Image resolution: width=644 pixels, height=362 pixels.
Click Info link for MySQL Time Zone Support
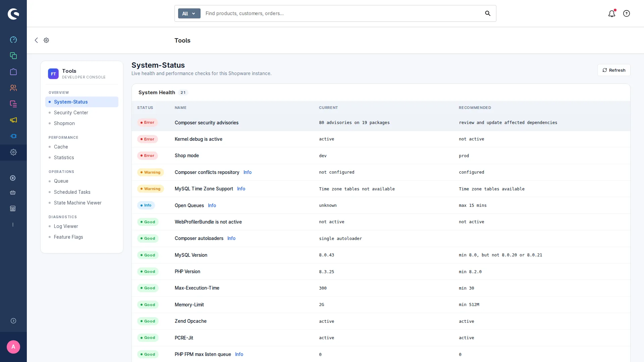pos(241,189)
